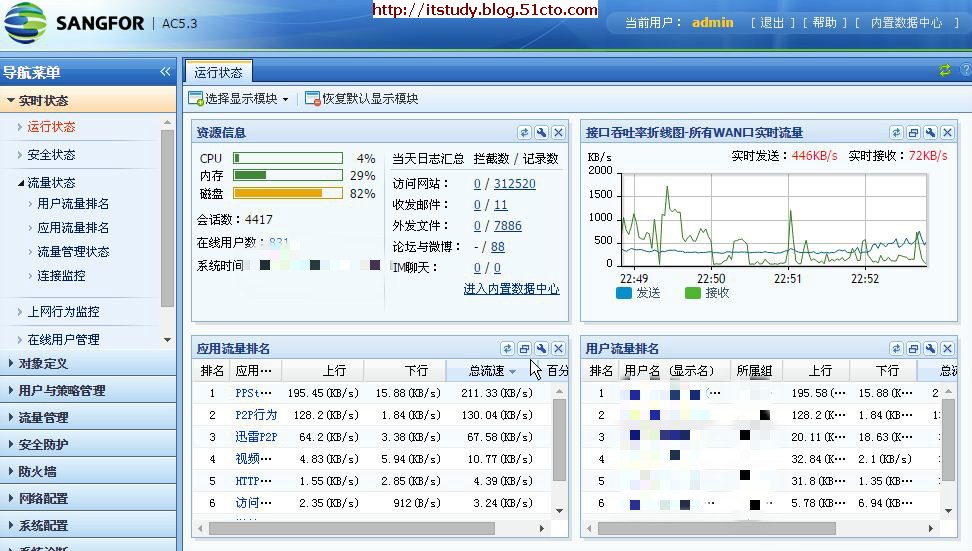Maximize the 用户流量排名 panel
This screenshot has height=551, width=972.
913,349
